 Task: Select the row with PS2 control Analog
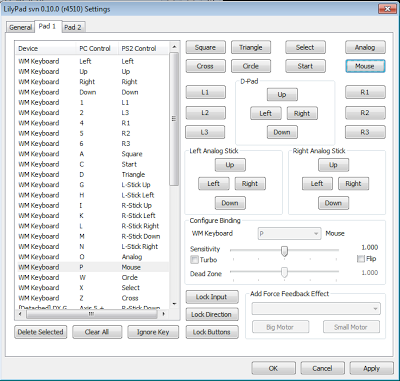(92, 257)
